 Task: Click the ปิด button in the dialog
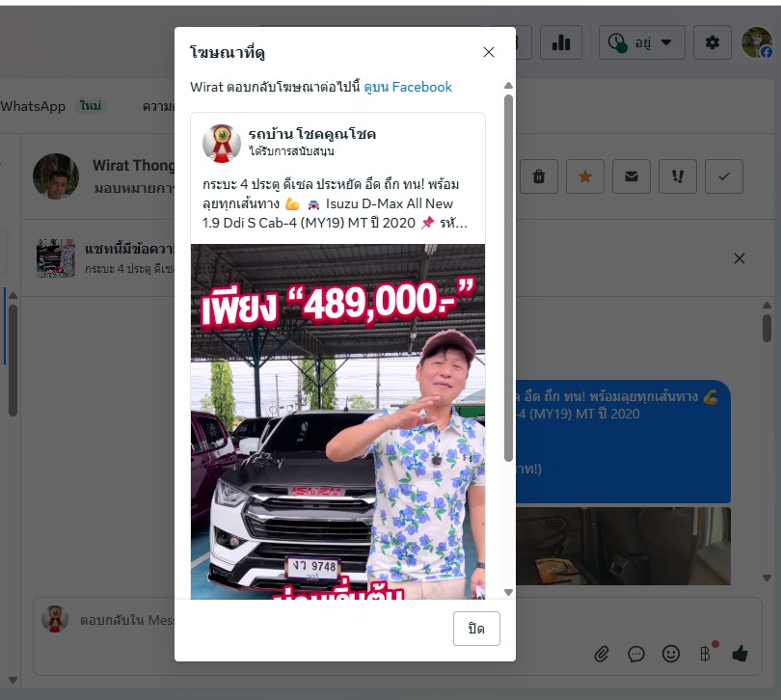tap(476, 629)
